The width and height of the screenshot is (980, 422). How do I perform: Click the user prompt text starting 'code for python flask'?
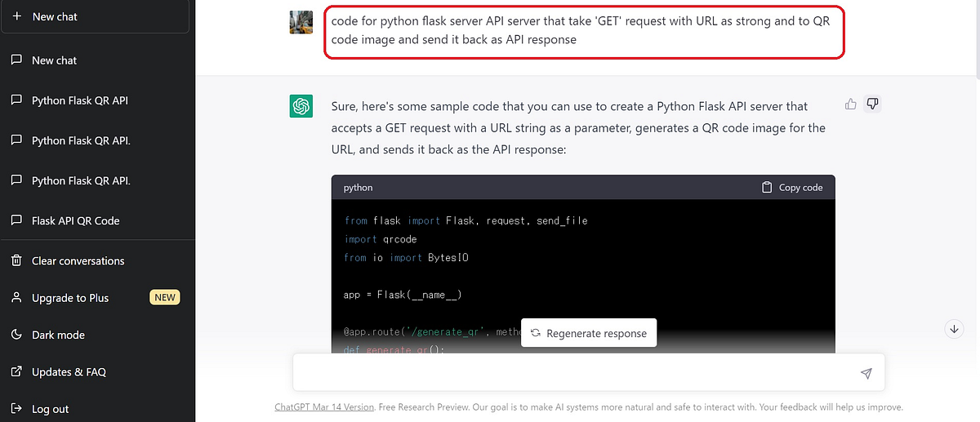581,30
